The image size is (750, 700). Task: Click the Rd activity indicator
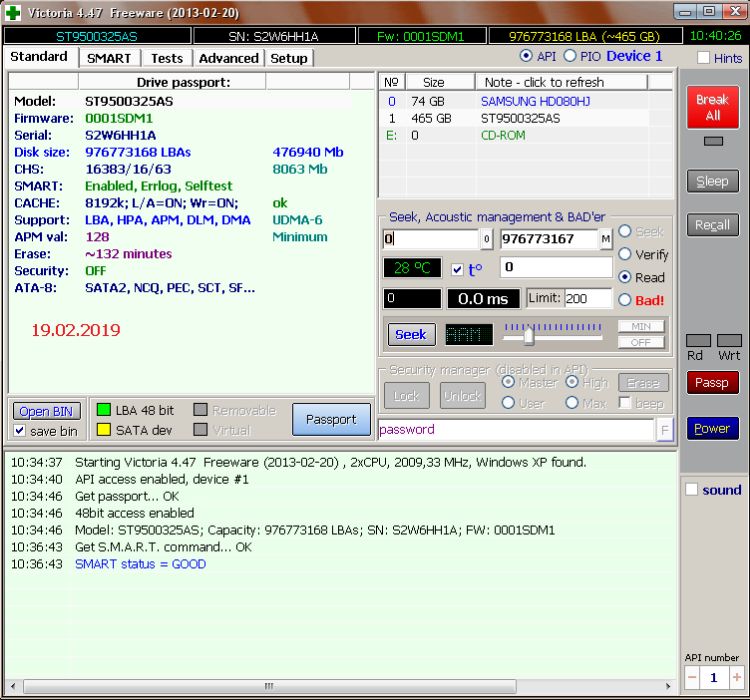[698, 340]
